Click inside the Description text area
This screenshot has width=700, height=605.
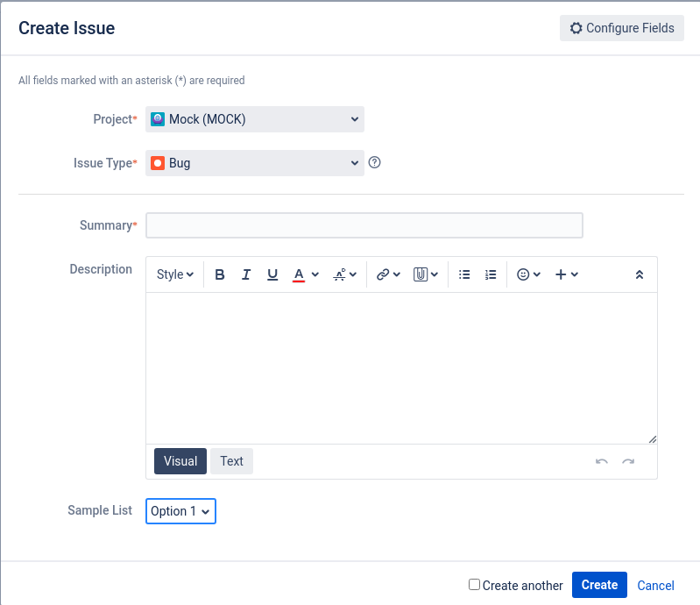click(x=401, y=368)
